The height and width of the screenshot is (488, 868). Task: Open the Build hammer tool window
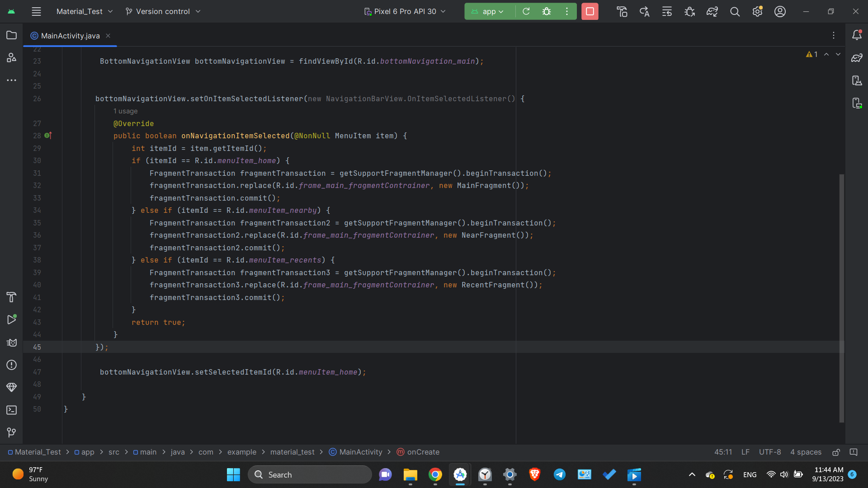tap(11, 297)
